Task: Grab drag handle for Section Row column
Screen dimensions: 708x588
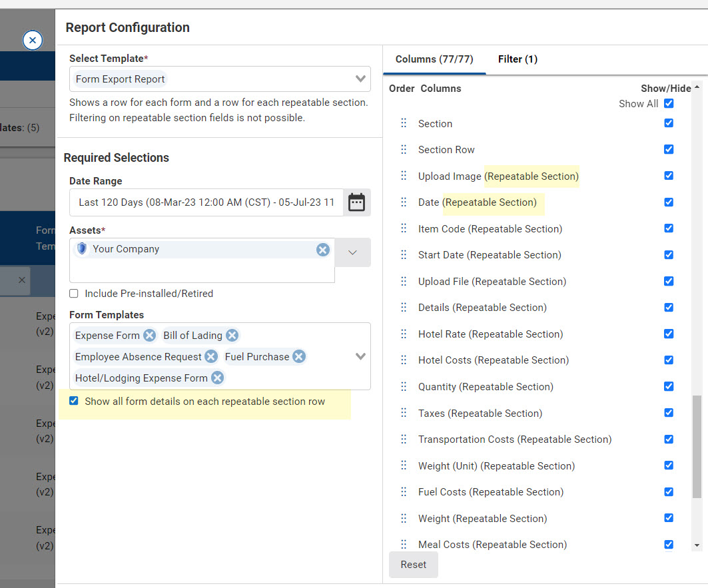Action: [404, 149]
